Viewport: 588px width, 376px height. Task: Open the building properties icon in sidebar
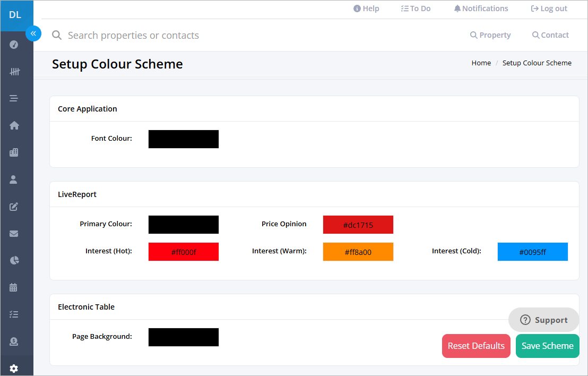[x=14, y=152]
